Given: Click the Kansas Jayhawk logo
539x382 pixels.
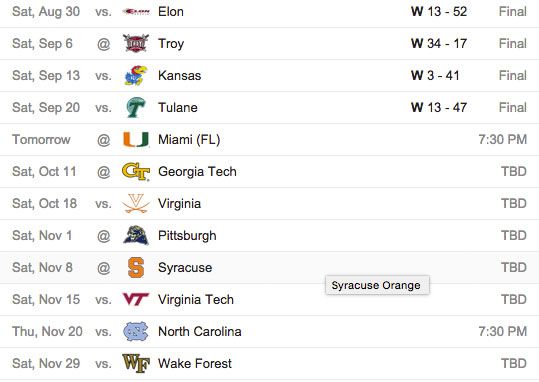Looking at the screenshot, I should (136, 75).
